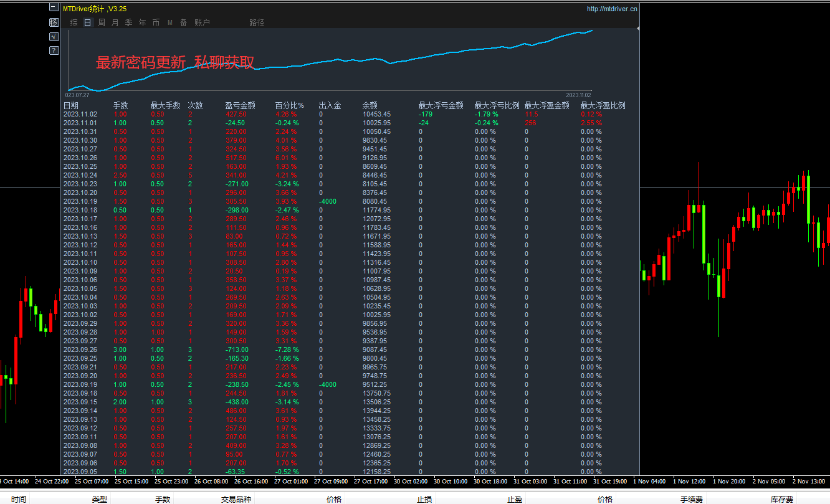This screenshot has width=830, height=504.
Task: Click the 盈亏金额 column header
Action: [240, 105]
